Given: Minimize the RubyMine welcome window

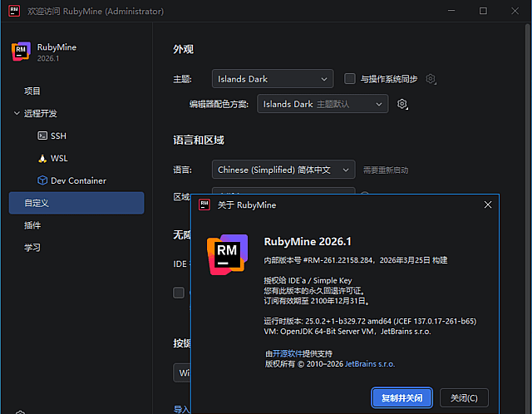Looking at the screenshot, I should click(451, 11).
